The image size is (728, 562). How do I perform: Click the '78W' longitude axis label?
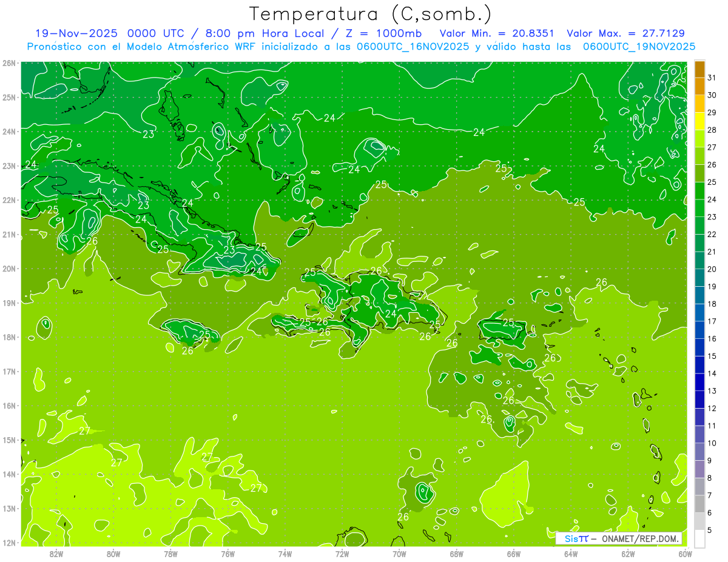coord(170,554)
